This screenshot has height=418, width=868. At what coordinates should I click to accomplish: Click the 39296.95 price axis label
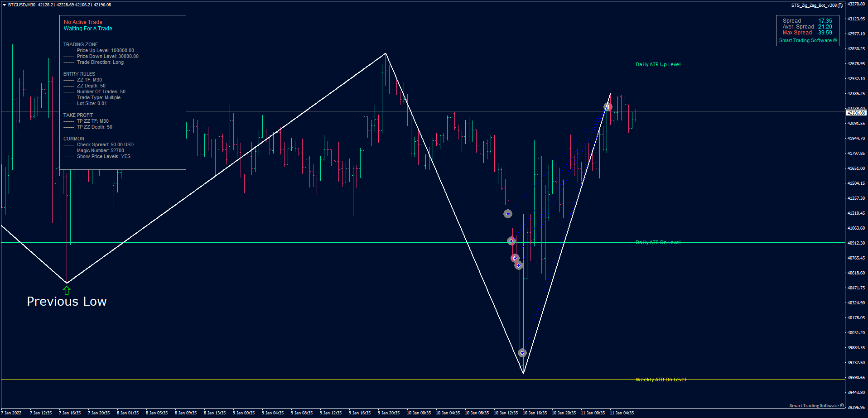(856, 408)
